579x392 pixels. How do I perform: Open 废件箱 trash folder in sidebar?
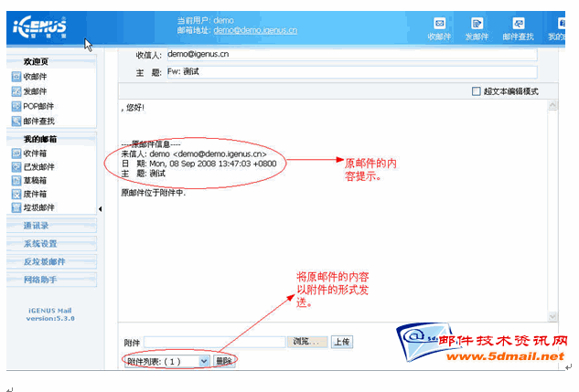38,195
